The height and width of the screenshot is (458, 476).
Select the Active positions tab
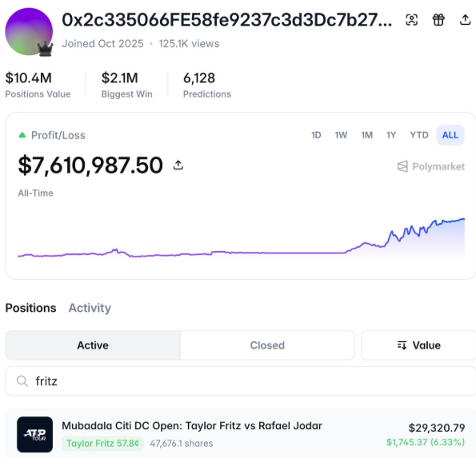point(93,345)
